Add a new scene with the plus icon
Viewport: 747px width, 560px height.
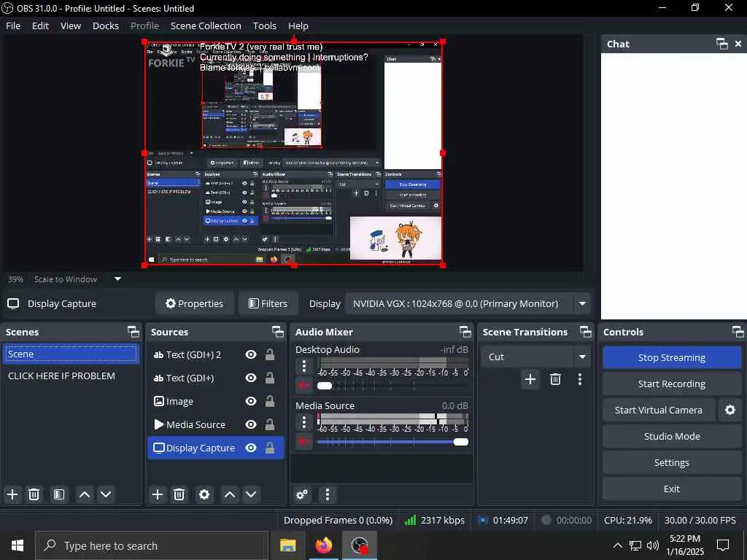tap(12, 495)
